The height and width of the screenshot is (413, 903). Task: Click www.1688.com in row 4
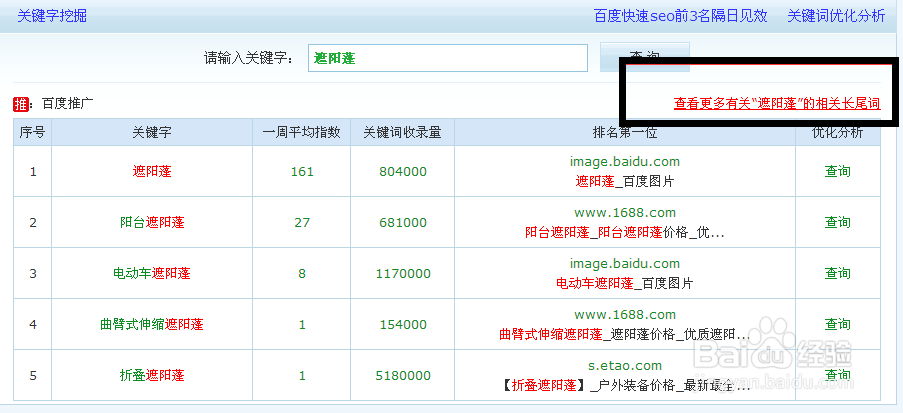point(625,315)
